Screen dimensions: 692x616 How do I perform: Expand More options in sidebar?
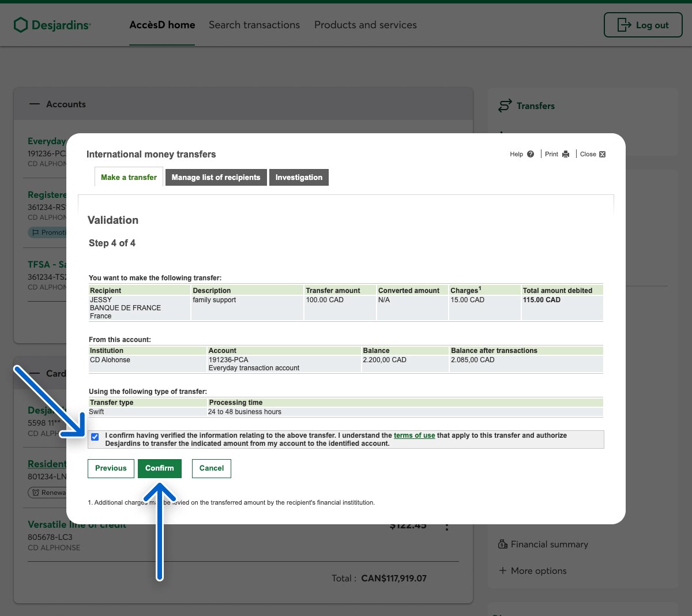coord(503,570)
